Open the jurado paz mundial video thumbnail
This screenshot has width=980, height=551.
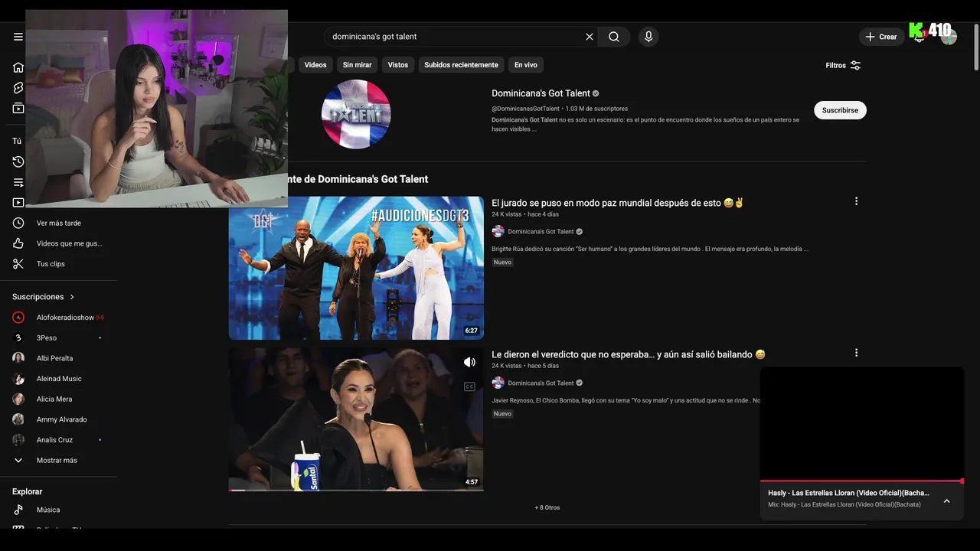[356, 268]
